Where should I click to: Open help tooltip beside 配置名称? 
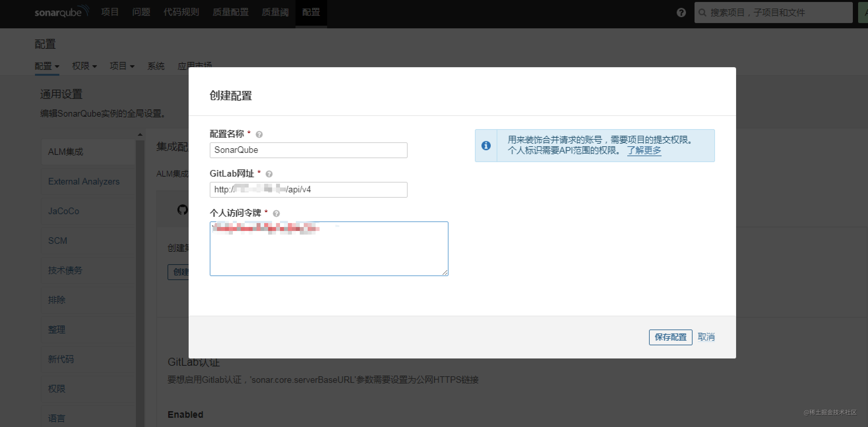[259, 134]
